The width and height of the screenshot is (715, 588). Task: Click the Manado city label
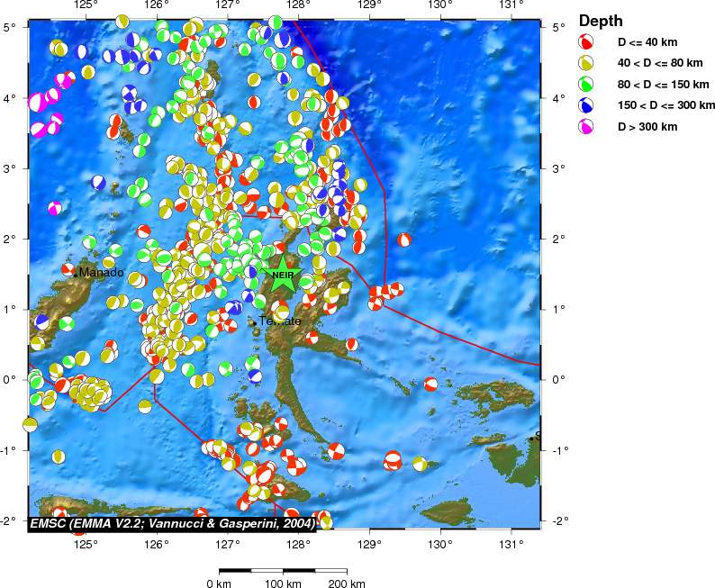tap(101, 273)
